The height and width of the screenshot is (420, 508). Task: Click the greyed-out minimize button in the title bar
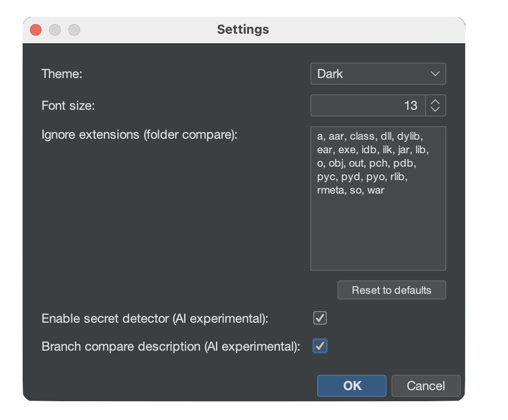click(55, 30)
